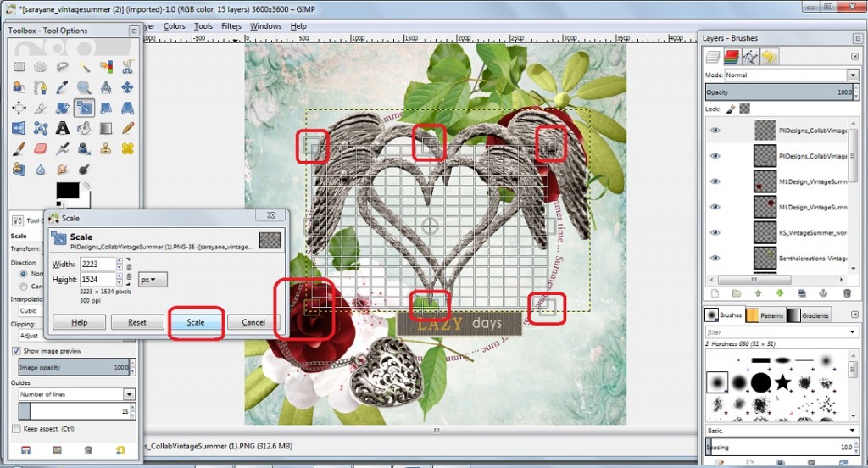Activate the Scissors Select tool
868x468 pixels.
click(x=128, y=67)
